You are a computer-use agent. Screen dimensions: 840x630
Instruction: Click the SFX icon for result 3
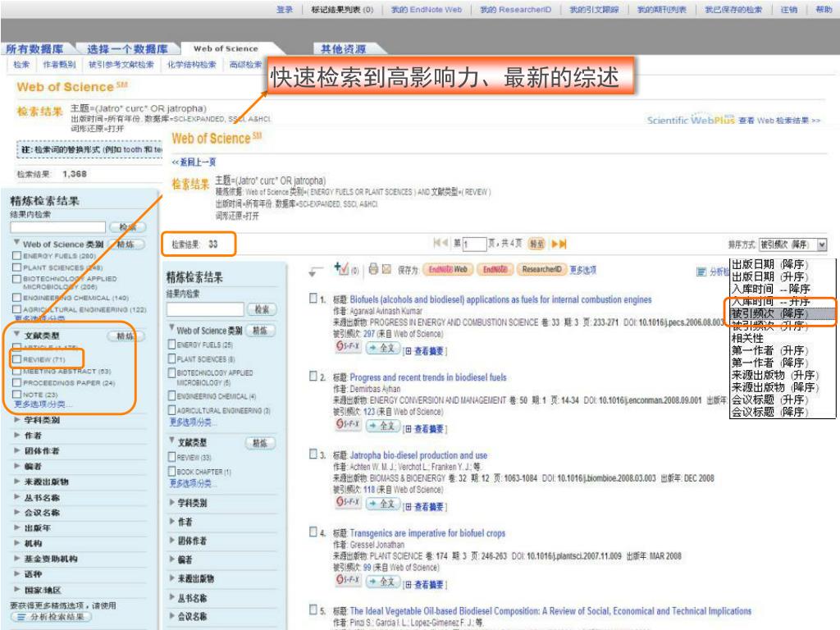[348, 502]
